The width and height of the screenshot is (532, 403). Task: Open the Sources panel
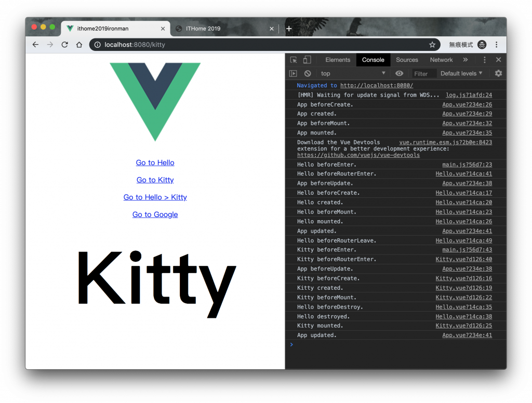407,60
